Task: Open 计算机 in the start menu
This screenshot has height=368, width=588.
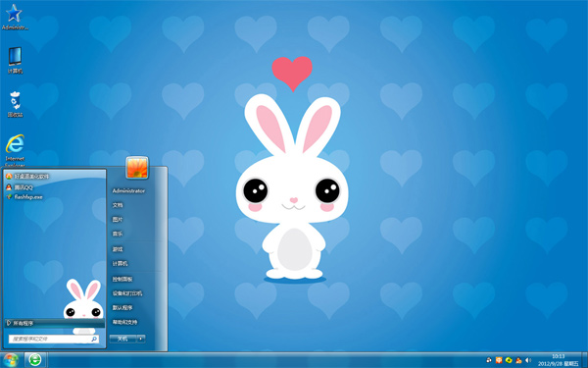Action: pos(120,264)
